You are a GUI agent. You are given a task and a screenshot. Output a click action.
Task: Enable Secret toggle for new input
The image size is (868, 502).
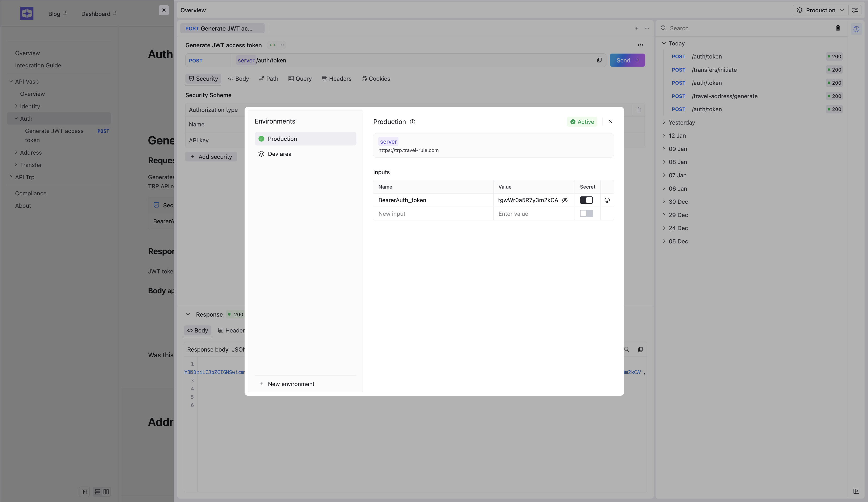(586, 214)
